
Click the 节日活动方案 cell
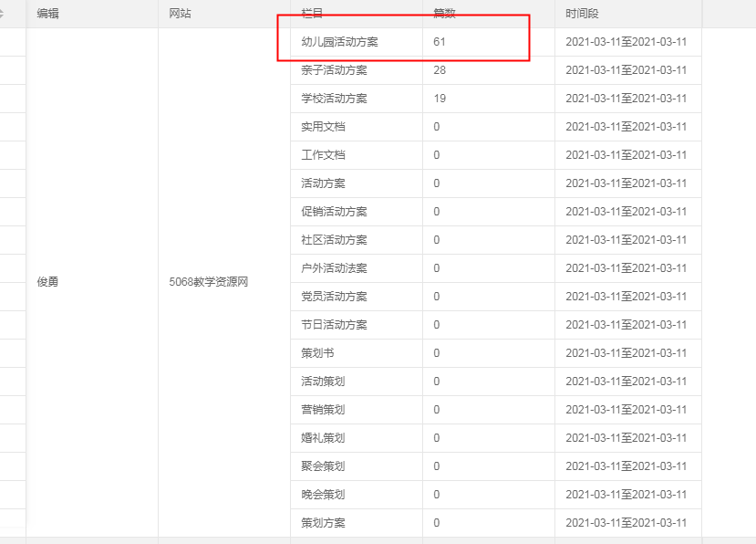(334, 325)
